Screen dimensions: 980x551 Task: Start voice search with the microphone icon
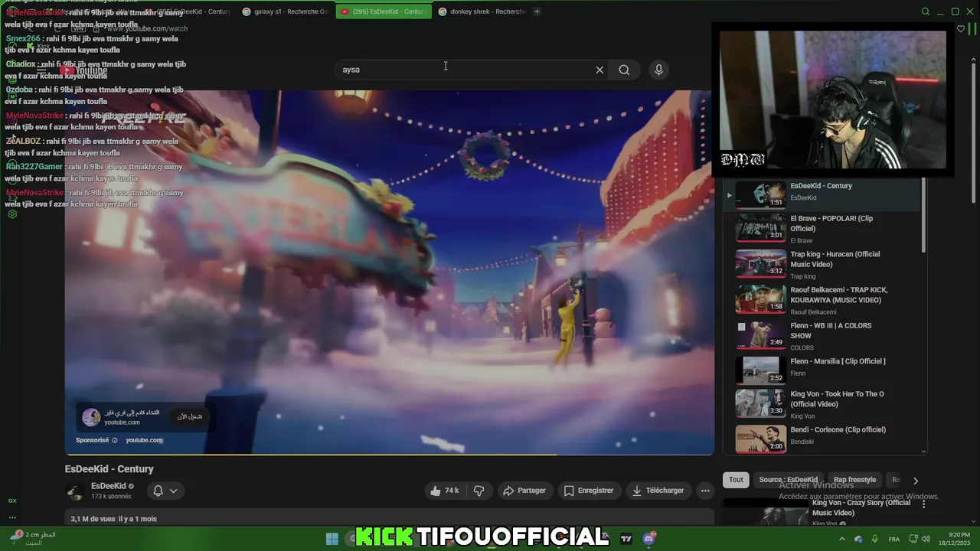click(x=658, y=70)
